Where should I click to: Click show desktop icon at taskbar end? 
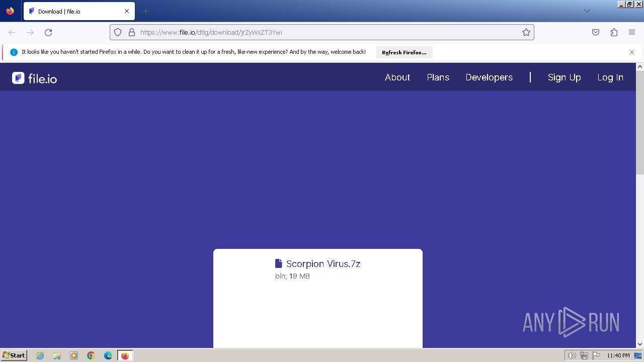(638, 355)
